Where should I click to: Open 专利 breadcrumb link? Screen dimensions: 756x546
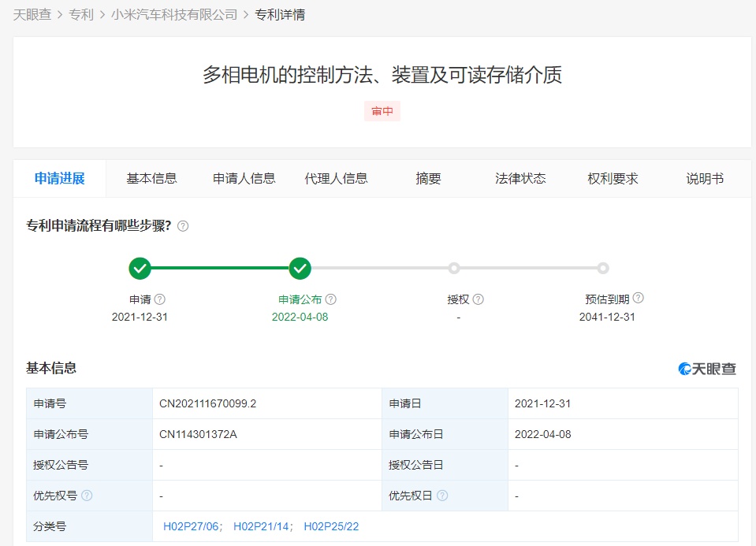[81, 15]
